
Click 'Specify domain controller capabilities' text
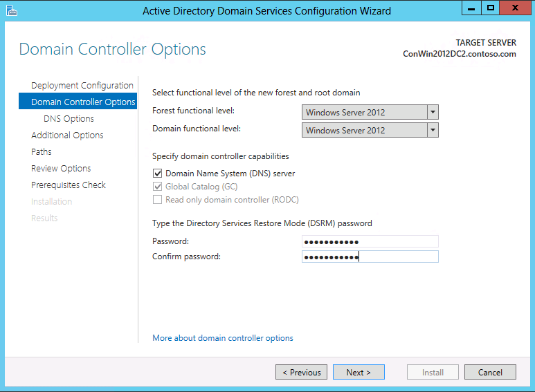click(220, 156)
